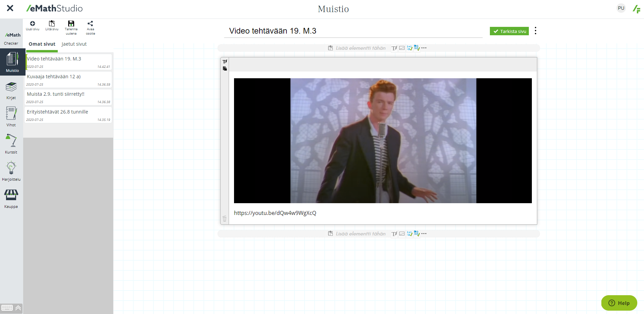Edit the page title field
The image size is (644, 314).
(x=353, y=31)
